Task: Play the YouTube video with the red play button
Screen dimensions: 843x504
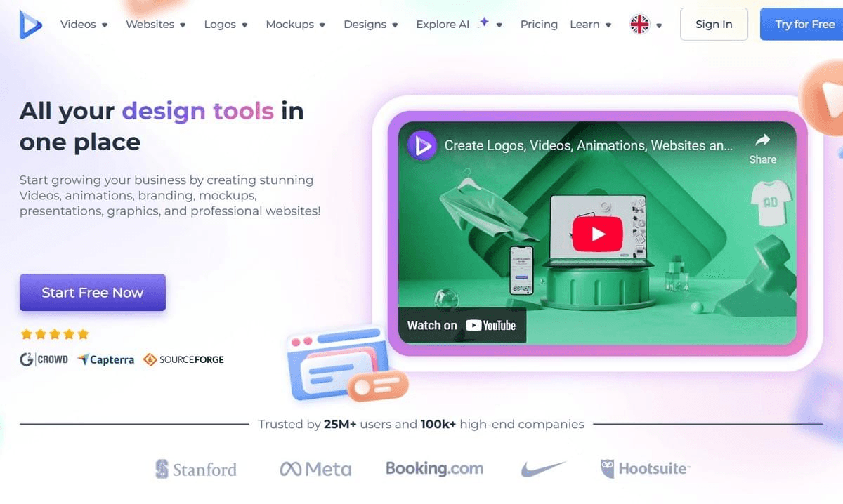Action: click(598, 234)
